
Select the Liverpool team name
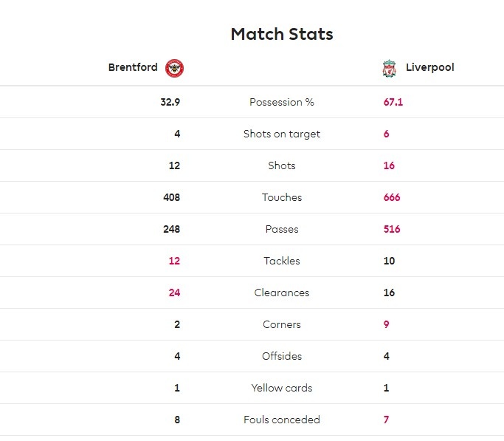(429, 67)
